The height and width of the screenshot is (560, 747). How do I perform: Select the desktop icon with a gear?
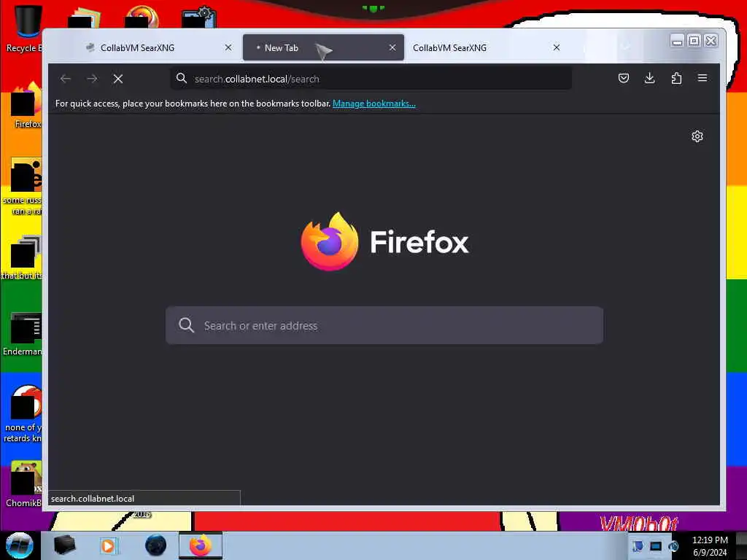point(198,17)
